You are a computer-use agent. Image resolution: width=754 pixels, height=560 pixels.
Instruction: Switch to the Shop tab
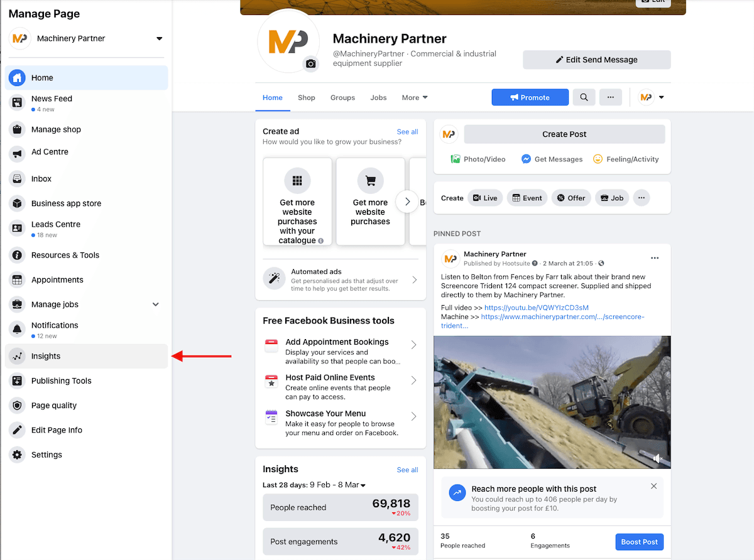click(x=306, y=97)
